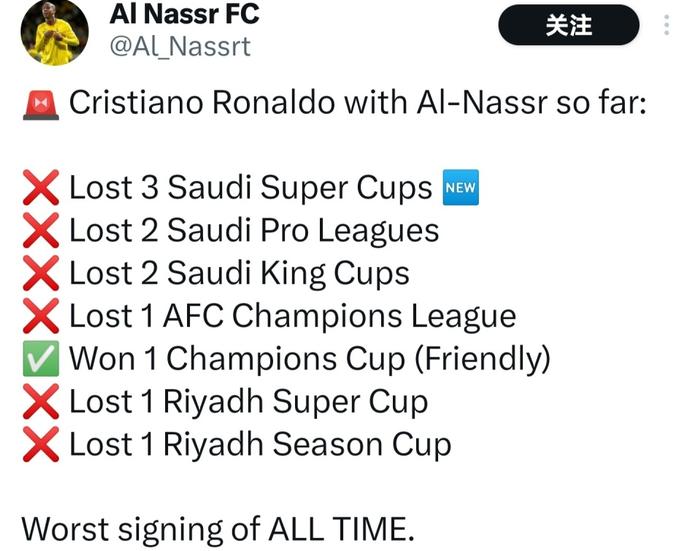
Task: Open the three-dot more options menu
Action: click(x=667, y=25)
